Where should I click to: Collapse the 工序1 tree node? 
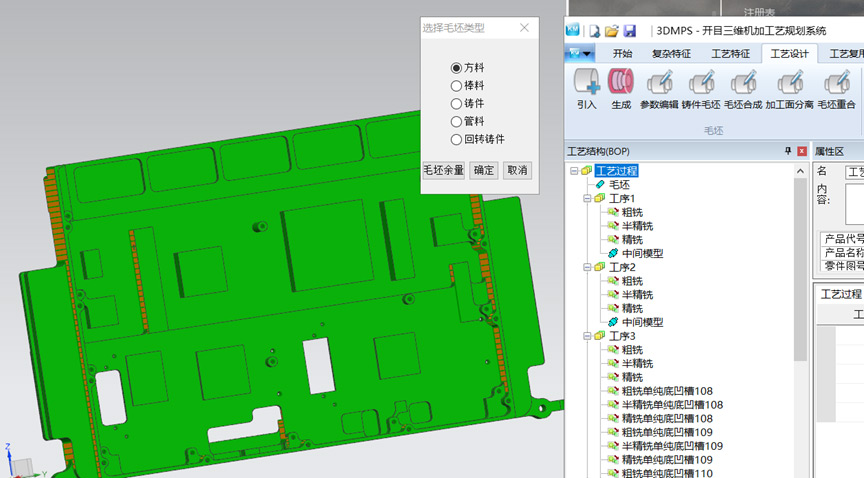(587, 199)
